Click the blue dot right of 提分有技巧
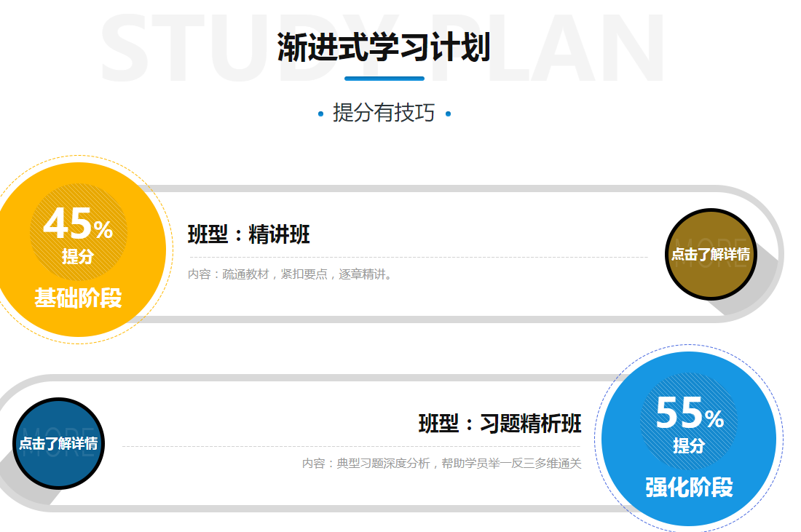 click(448, 114)
